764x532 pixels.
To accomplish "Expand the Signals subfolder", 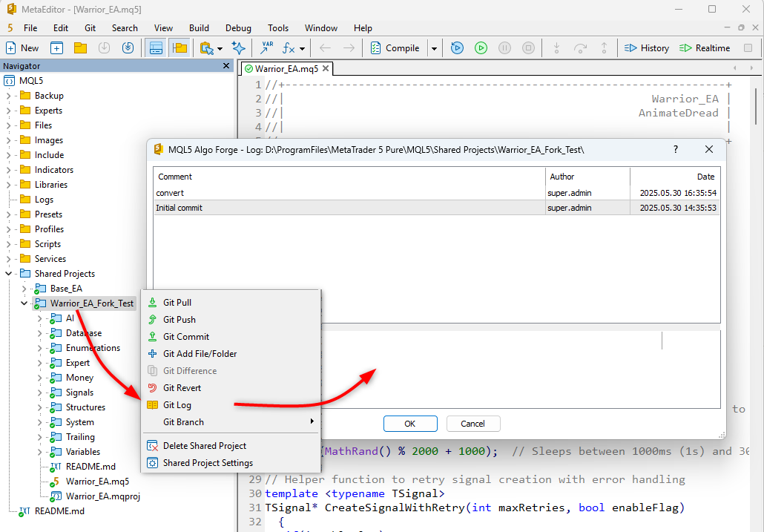I will tap(39, 393).
